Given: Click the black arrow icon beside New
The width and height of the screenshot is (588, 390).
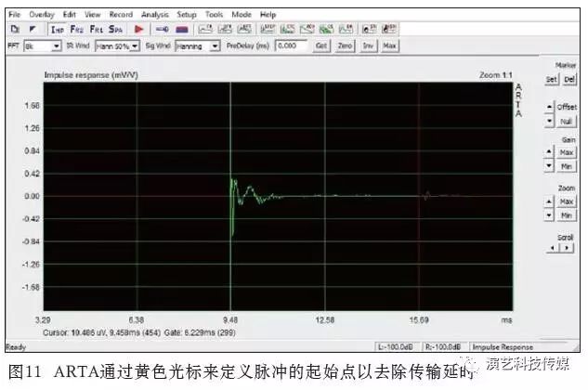Looking at the screenshot, I should tap(33, 29).
